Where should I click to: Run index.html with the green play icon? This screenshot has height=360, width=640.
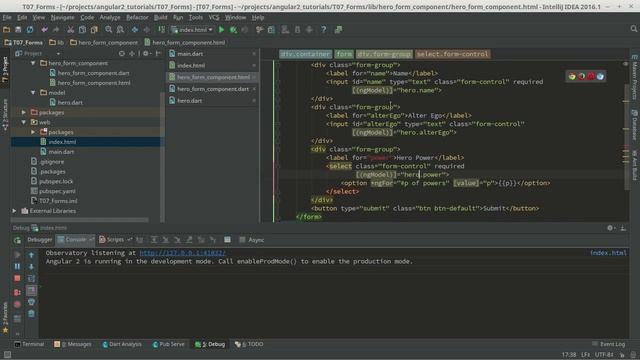[x=221, y=30]
